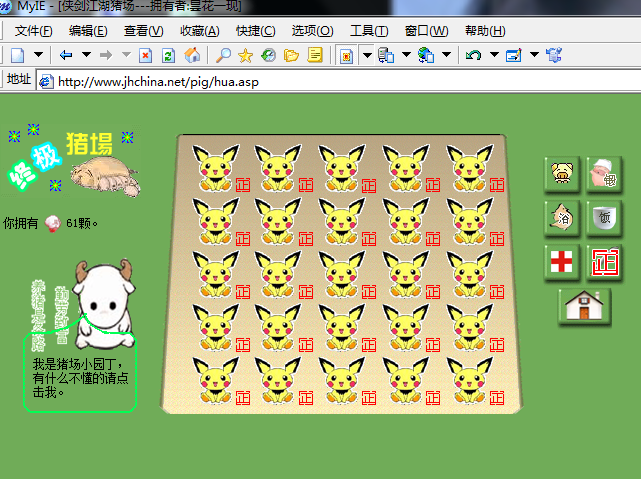The image size is (641, 479).
Task: Click the New blank page toolbar icon
Action: pyautogui.click(x=17, y=55)
